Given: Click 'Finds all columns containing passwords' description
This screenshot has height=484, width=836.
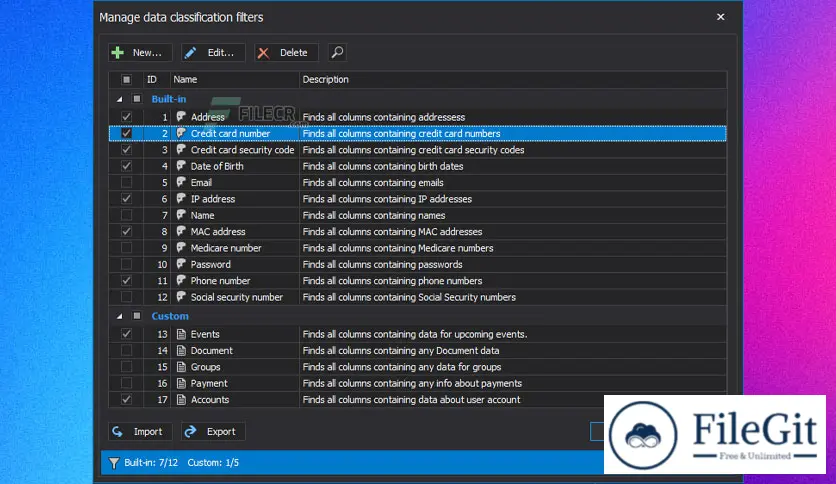Looking at the screenshot, I should pos(382,264).
